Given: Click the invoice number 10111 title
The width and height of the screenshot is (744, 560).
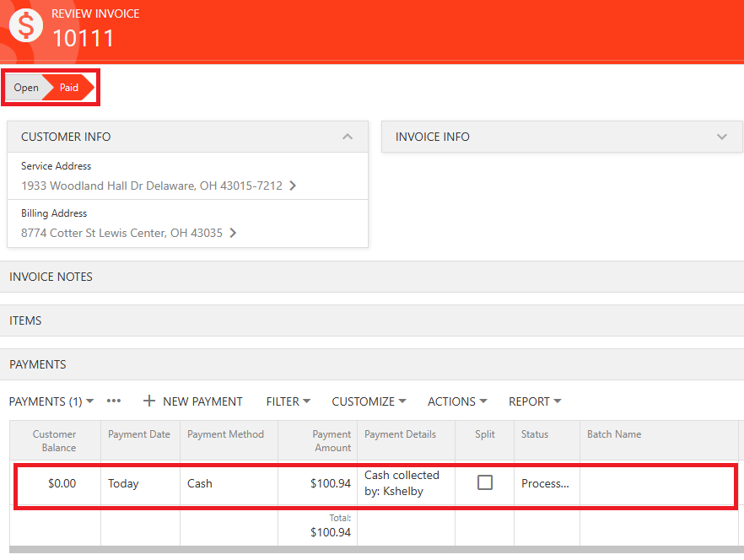Looking at the screenshot, I should (x=83, y=38).
